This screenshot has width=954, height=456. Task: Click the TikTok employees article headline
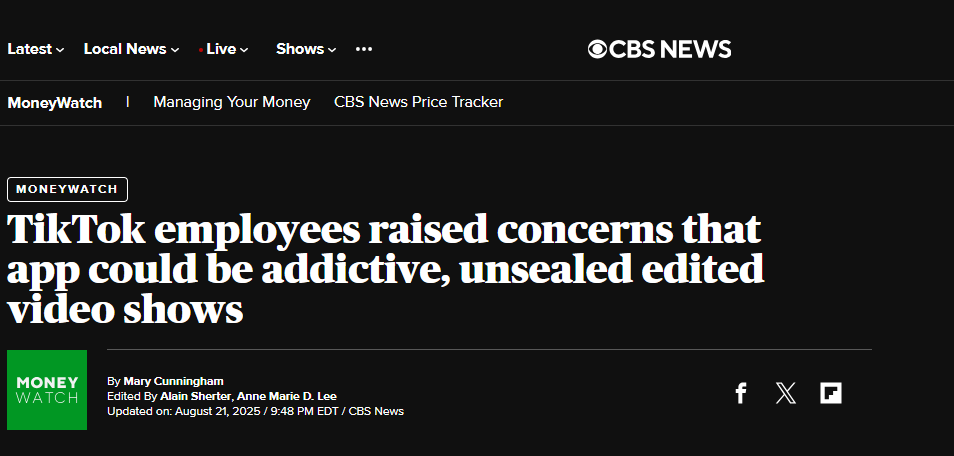point(385,268)
